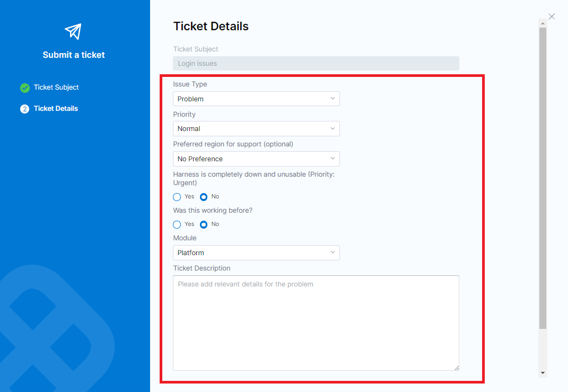The height and width of the screenshot is (392, 568).
Task: Click the Priority dropdown chevron
Action: [333, 128]
